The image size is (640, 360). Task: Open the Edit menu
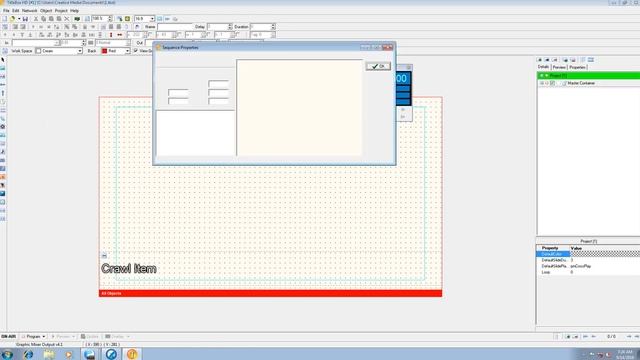pos(16,11)
